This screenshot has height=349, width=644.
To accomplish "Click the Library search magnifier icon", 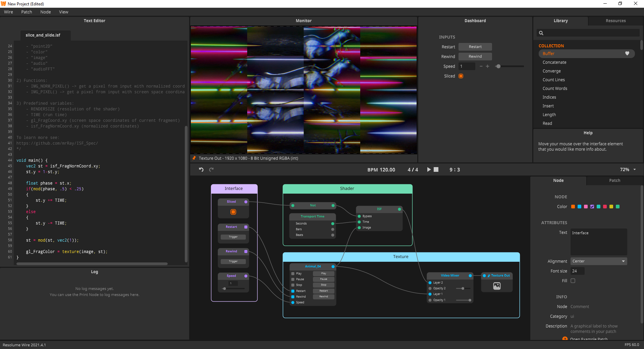I will click(x=541, y=33).
